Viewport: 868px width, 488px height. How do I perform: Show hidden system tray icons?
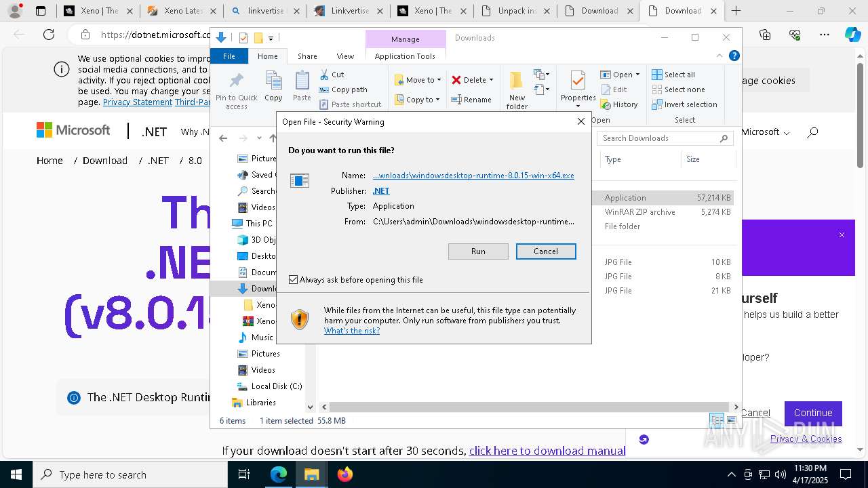(731, 474)
